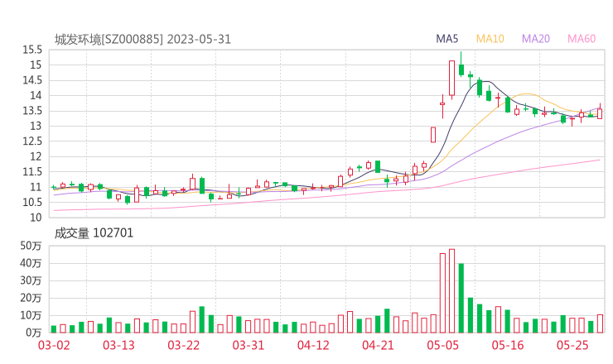Click the 10万 volume axis value
The image size is (613, 364).
coord(31,315)
